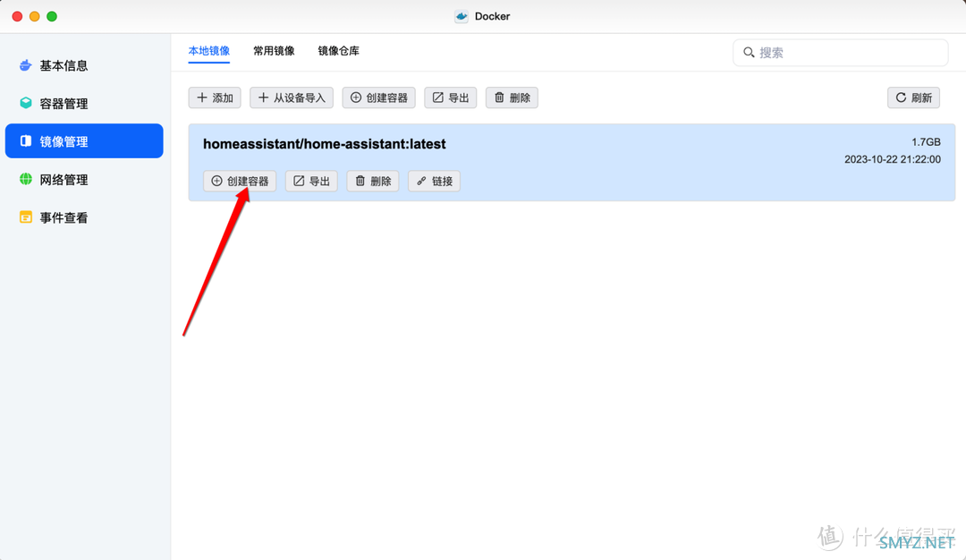Click the 镜像管理 icon
Screen dimensions: 966x560
tap(25, 141)
